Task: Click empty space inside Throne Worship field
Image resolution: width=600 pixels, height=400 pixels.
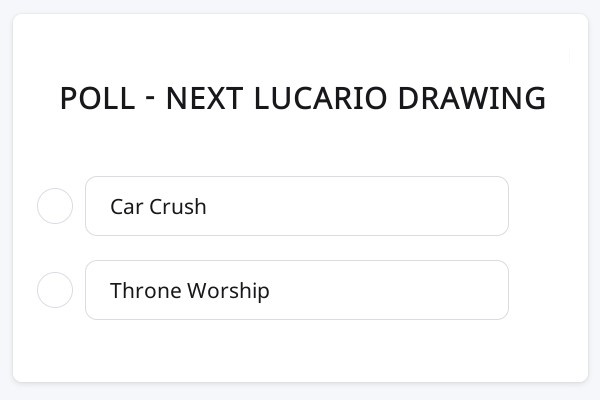Action: tap(400, 290)
